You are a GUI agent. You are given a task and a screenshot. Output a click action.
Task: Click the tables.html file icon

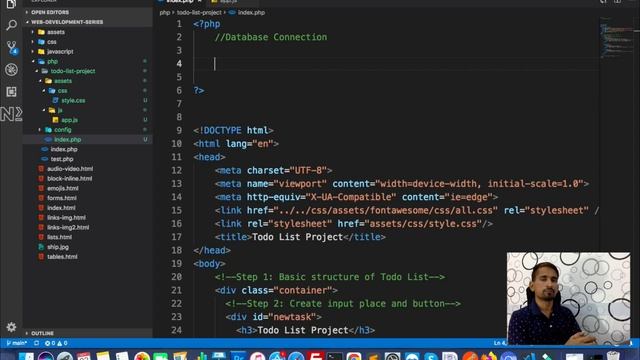41,256
